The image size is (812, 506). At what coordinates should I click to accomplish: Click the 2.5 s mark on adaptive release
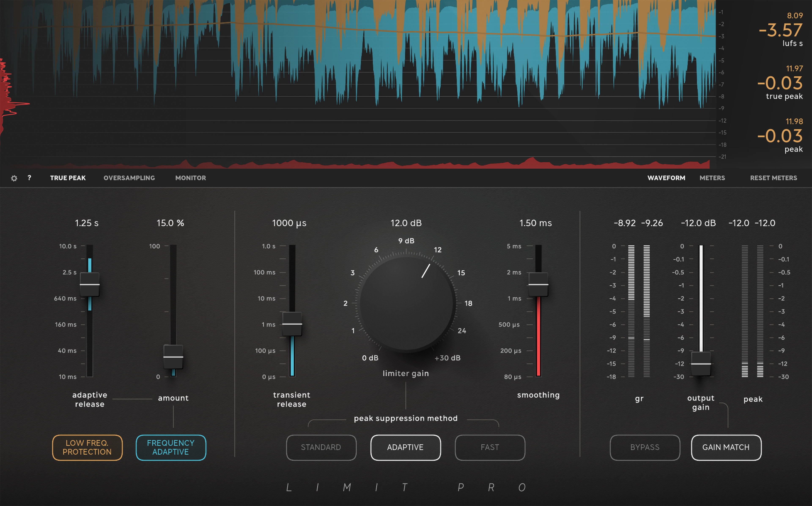[x=70, y=272]
